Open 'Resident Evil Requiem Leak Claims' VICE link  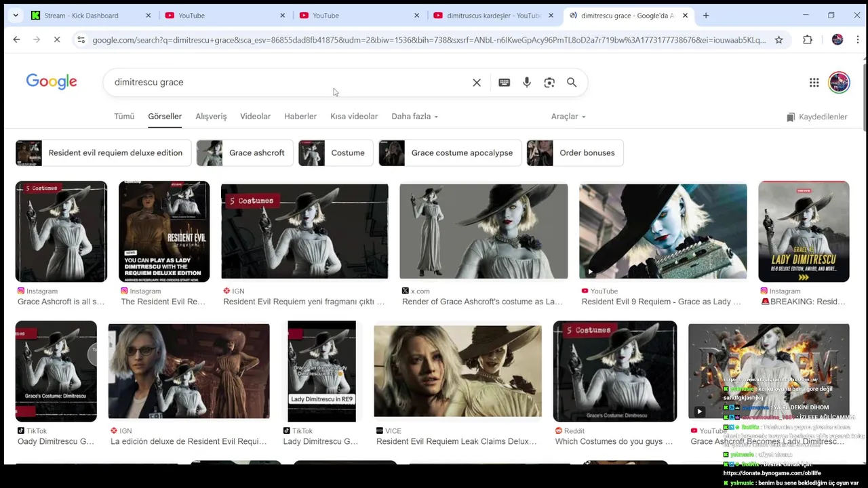pyautogui.click(x=456, y=441)
